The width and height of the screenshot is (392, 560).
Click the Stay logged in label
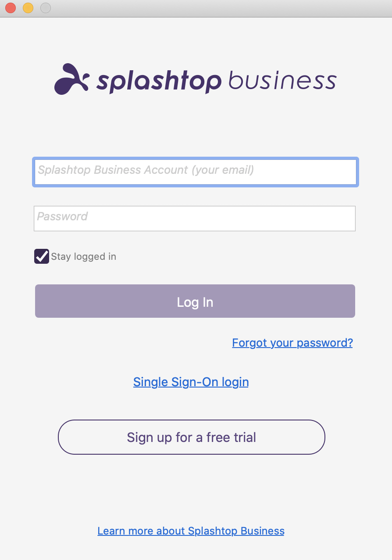pyautogui.click(x=83, y=256)
